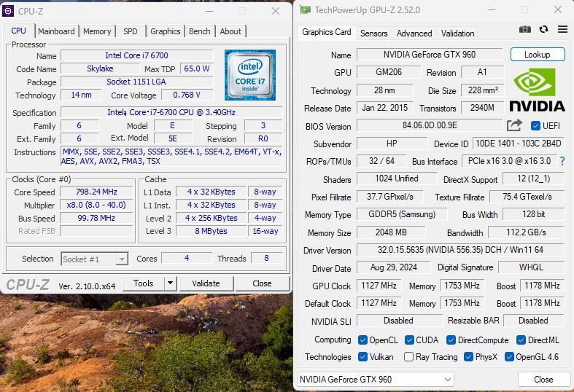Open the Advanced tab in GPU-Z
Image resolution: width=574 pixels, height=392 pixels.
click(x=414, y=34)
